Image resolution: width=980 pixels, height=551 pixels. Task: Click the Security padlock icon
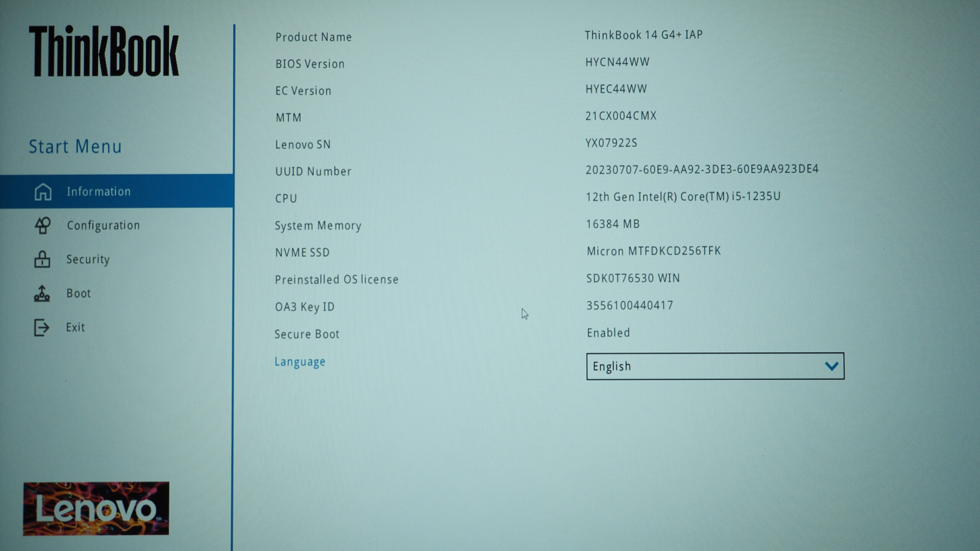(x=42, y=259)
